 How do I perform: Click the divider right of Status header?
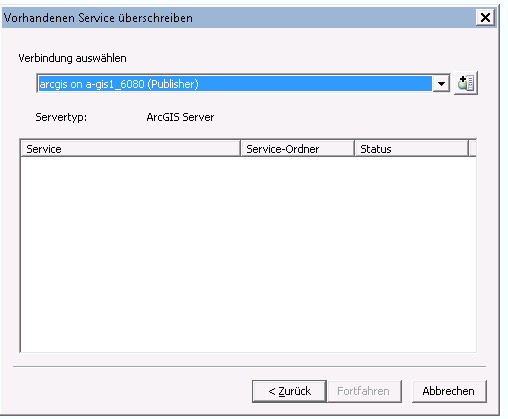469,149
